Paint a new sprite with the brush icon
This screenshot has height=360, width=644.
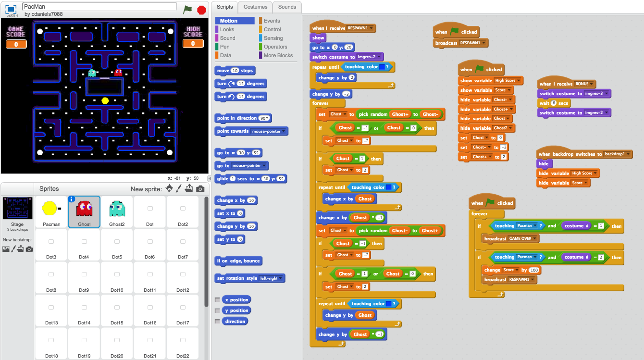pos(179,189)
